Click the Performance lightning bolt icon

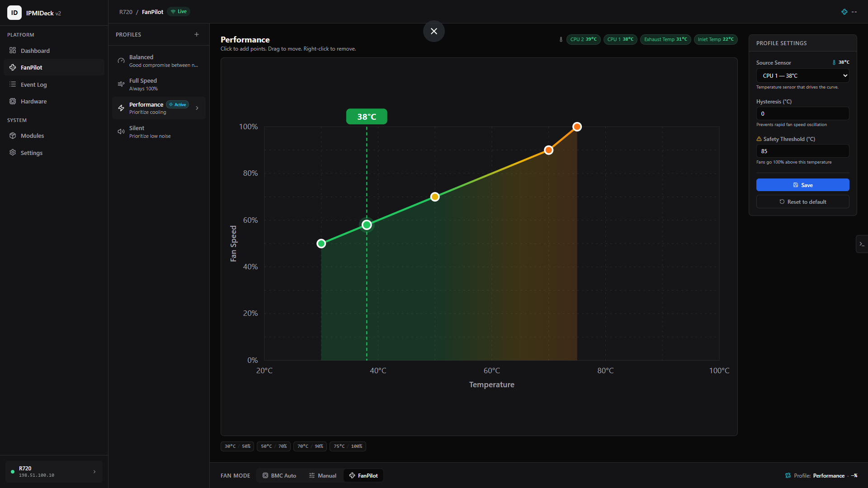(121, 108)
